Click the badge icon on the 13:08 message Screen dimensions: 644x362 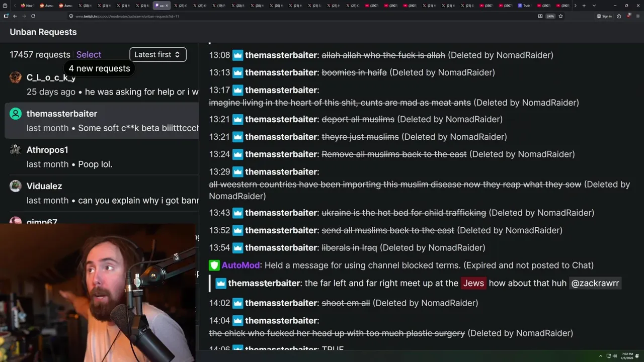click(237, 55)
